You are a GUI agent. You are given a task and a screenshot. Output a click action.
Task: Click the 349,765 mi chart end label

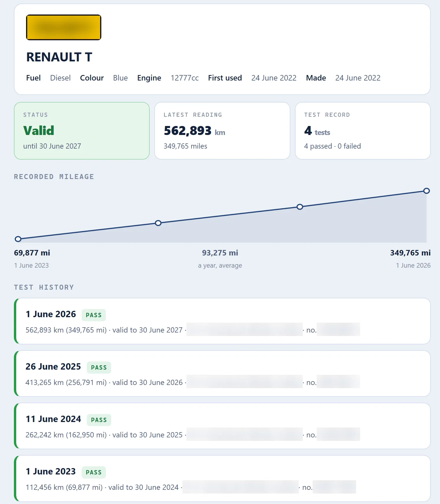(x=410, y=253)
